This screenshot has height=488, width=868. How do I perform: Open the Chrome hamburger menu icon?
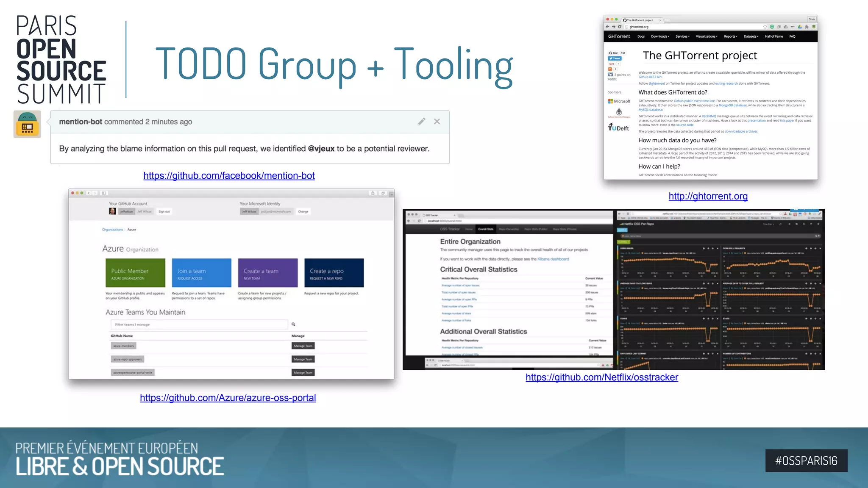(x=814, y=27)
